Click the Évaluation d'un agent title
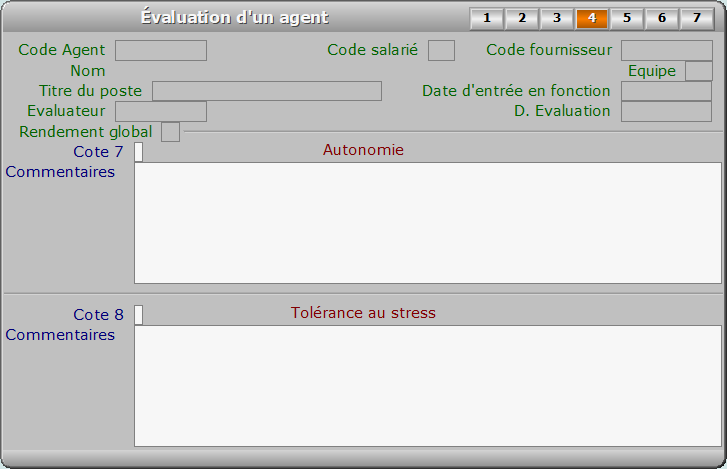Image resolution: width=727 pixels, height=469 pixels. click(x=235, y=17)
